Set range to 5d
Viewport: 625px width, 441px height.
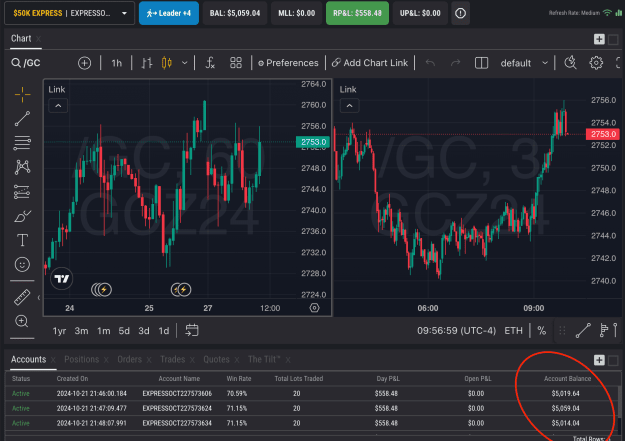pyautogui.click(x=124, y=331)
